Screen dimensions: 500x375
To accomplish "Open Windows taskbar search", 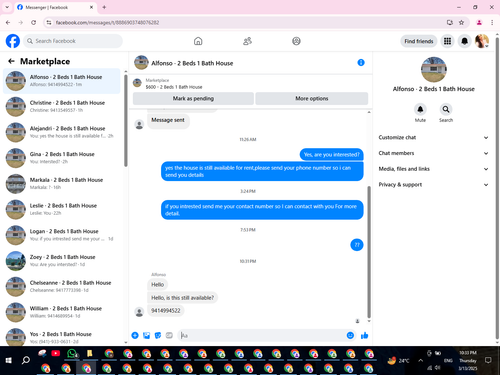I will [26, 360].
